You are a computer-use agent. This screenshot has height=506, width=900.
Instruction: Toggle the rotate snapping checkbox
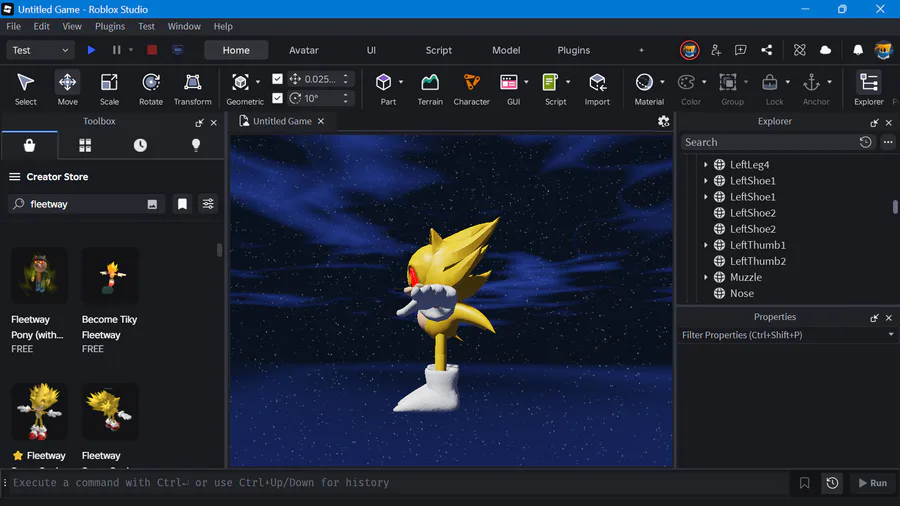click(277, 98)
